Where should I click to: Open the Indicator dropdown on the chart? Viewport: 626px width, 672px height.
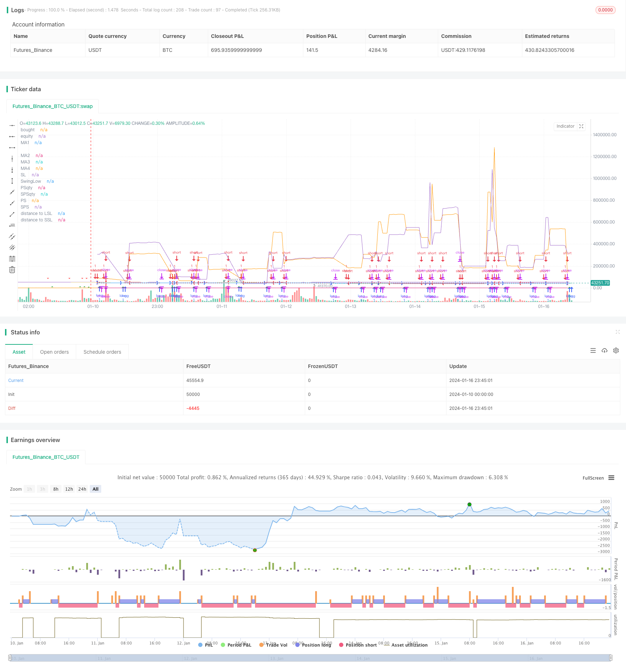(565, 126)
